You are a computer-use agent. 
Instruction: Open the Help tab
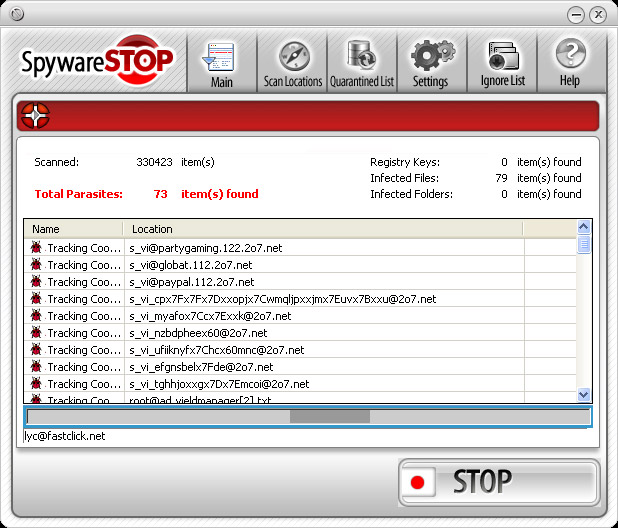(x=570, y=64)
